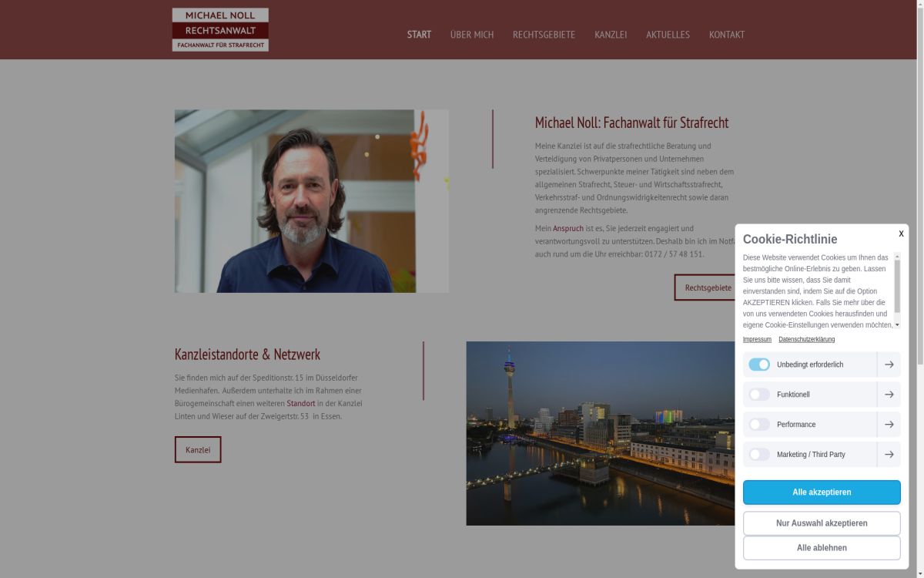924x578 pixels.
Task: Reject all cookies with Alle ablehnen
Action: [822, 548]
